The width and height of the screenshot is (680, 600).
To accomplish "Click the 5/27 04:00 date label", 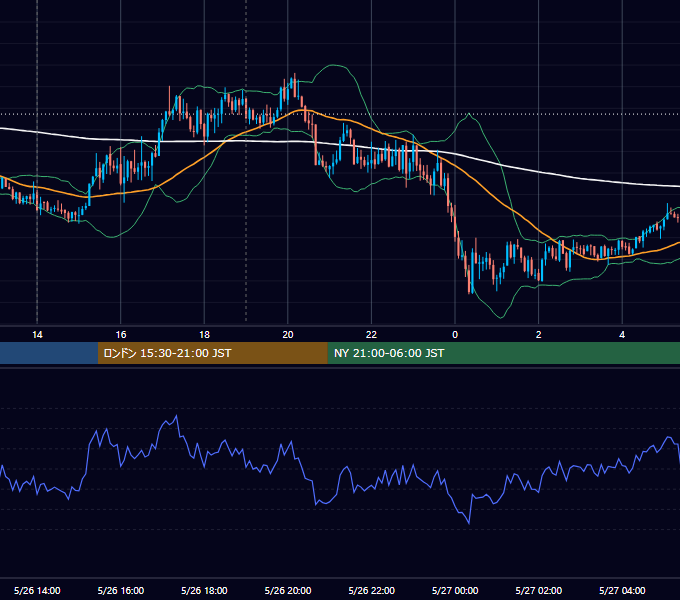I will point(622,590).
